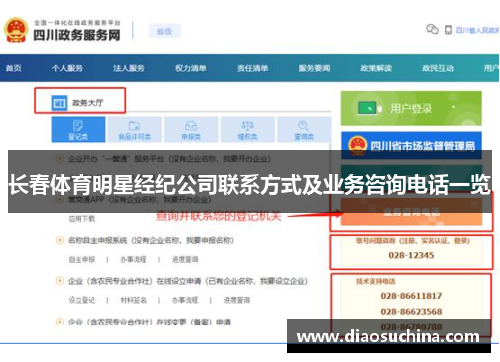Click 办事流程 under 企业在线设立申请
Image resolution: width=500 pixels, height=362 pixels.
click(x=185, y=300)
